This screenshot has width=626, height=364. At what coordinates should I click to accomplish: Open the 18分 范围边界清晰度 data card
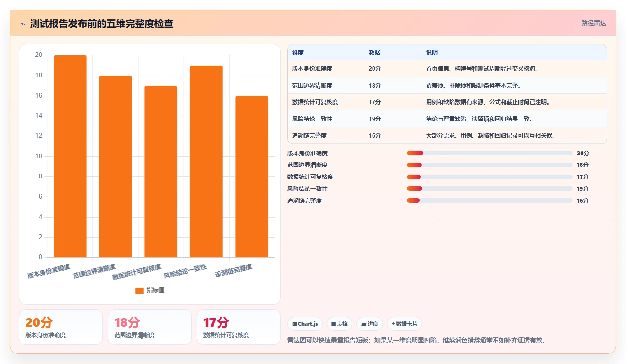(150, 327)
